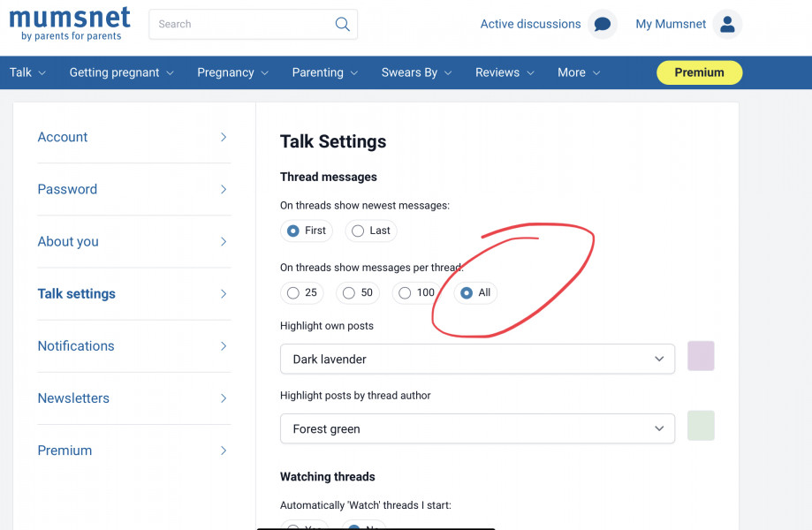
Task: Click the lavender colour preview swatch
Action: point(701,356)
